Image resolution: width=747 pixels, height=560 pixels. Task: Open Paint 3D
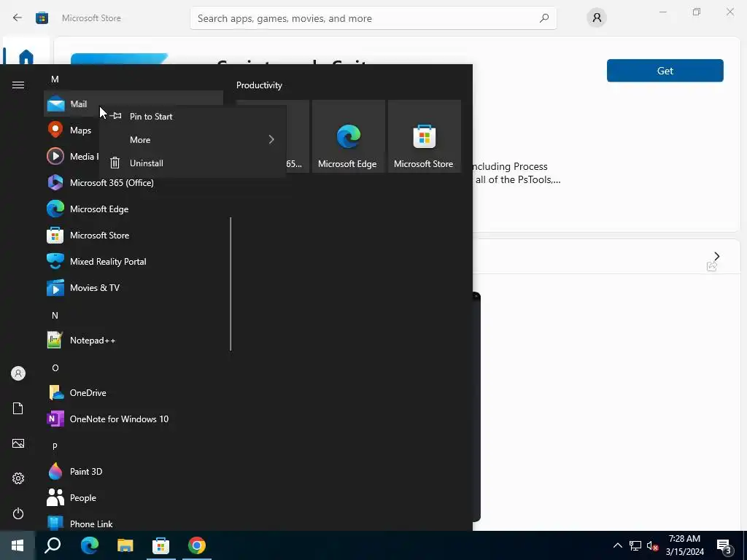click(x=133, y=472)
